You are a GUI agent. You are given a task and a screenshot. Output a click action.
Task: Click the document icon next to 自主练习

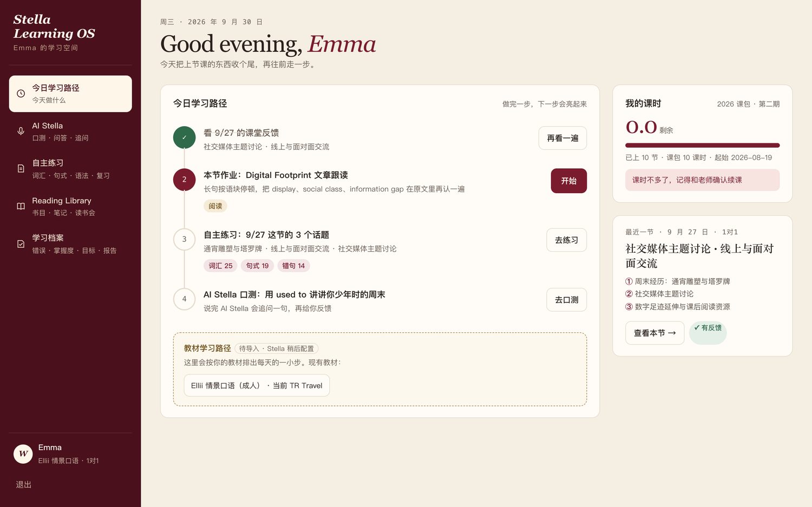(21, 169)
